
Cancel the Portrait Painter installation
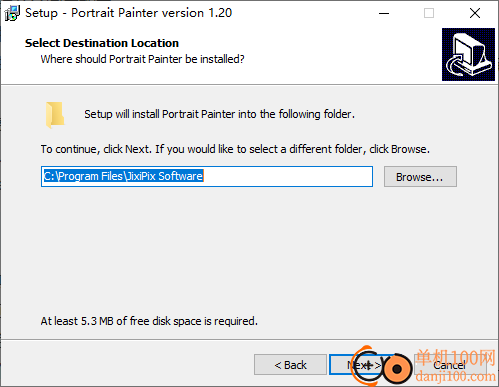(x=449, y=365)
